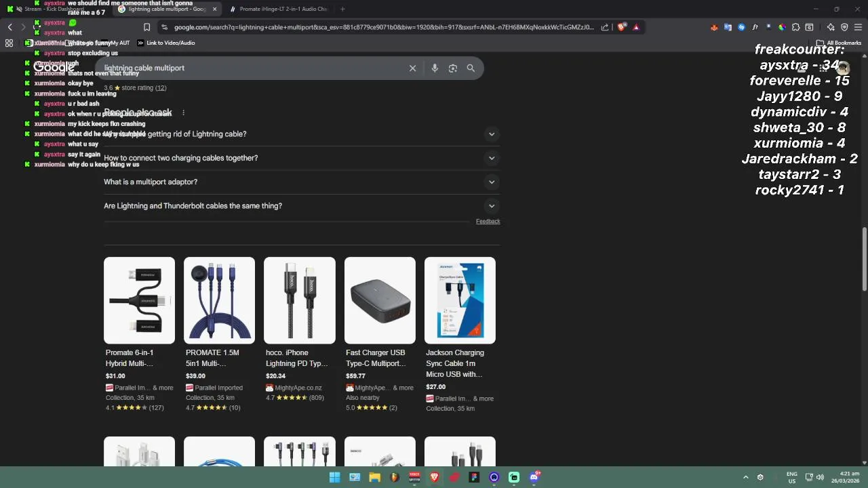This screenshot has height=488, width=868.
Task: Clear the Google search box text
Action: coord(412,68)
